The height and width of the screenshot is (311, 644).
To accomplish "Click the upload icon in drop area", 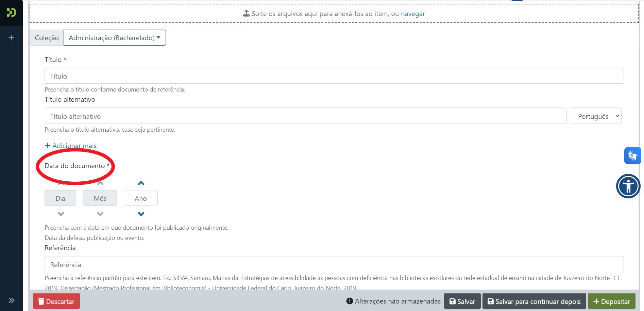I will point(246,14).
